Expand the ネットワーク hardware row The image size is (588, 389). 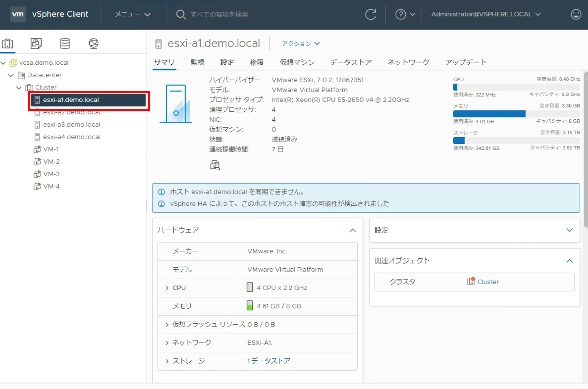(x=167, y=343)
